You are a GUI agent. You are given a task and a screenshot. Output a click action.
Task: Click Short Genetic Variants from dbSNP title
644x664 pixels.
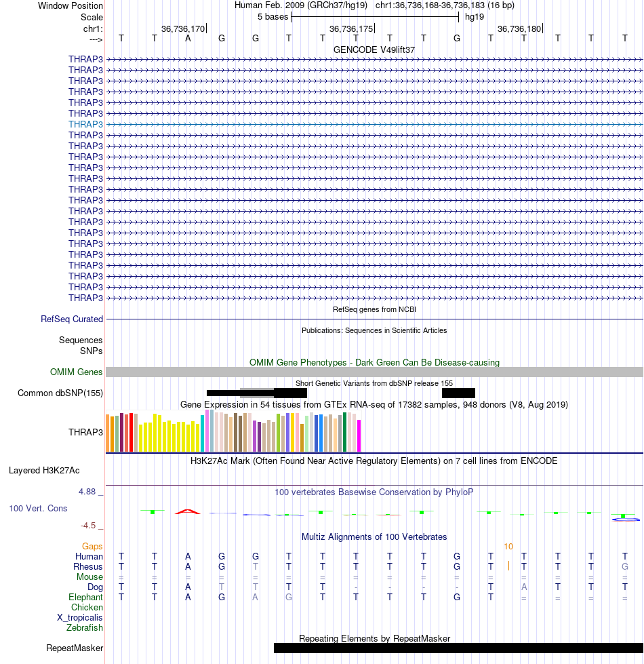[374, 383]
